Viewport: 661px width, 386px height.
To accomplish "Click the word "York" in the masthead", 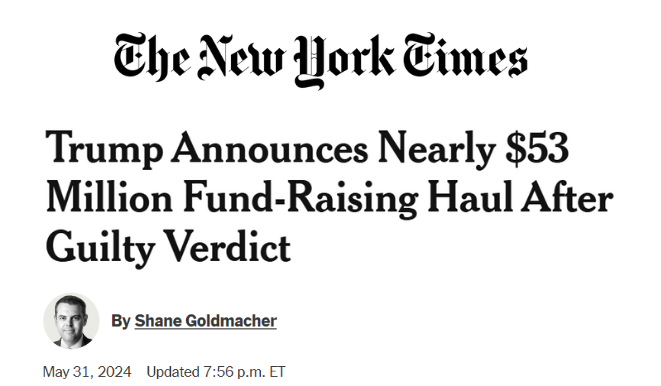I will pyautogui.click(x=345, y=62).
